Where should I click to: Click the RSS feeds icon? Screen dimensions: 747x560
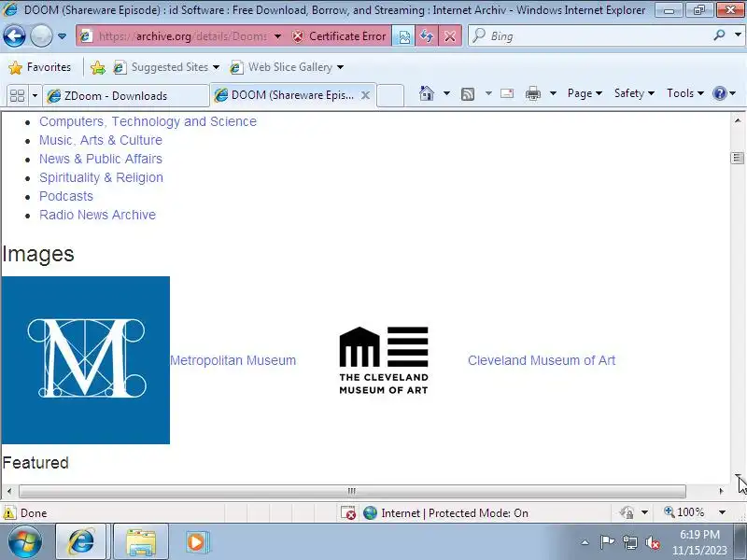tap(468, 94)
